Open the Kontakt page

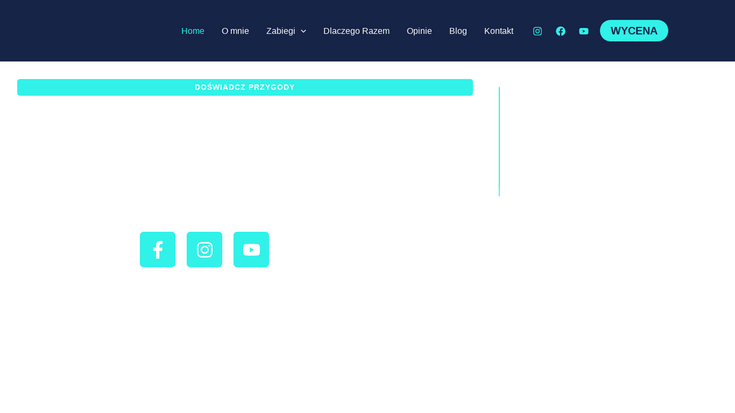coord(498,31)
